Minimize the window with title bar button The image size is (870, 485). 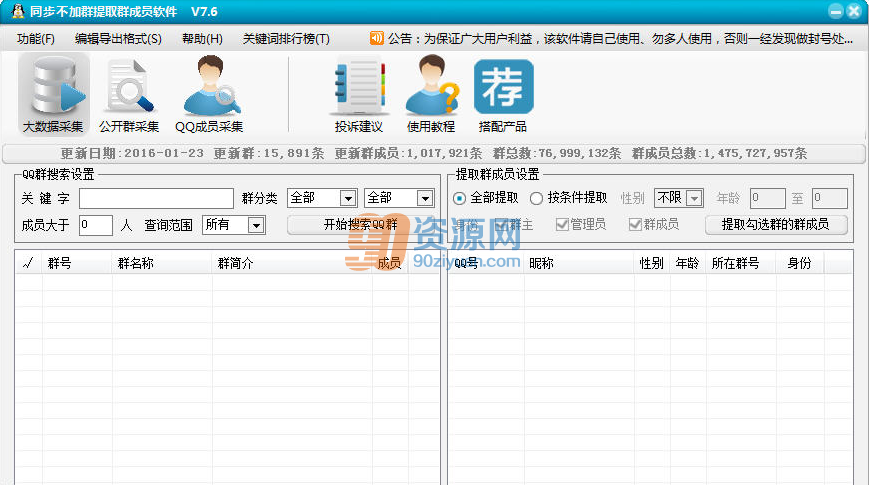pyautogui.click(x=836, y=11)
